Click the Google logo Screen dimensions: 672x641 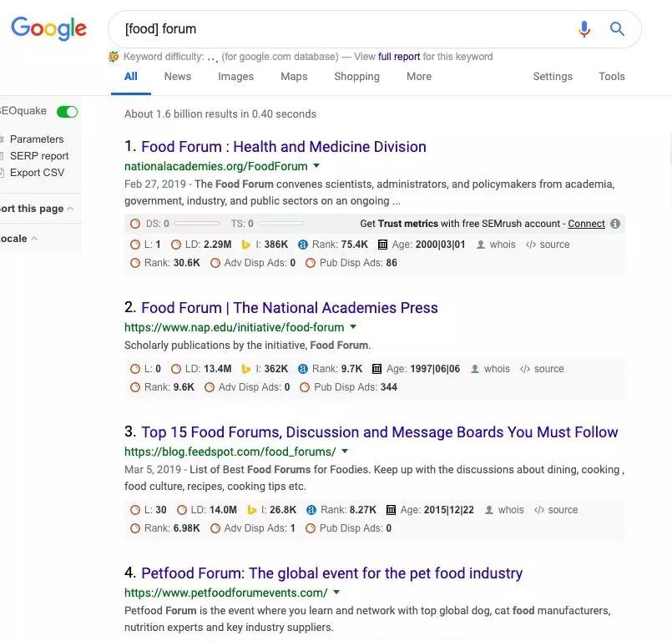[48, 28]
